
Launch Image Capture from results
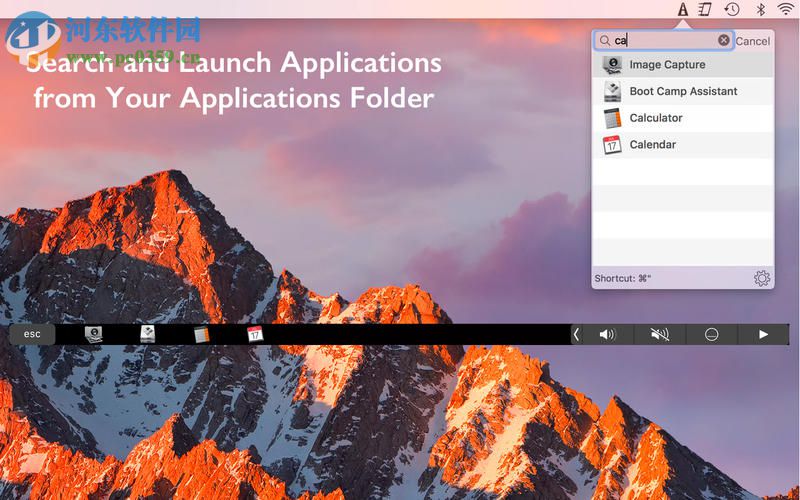tap(683, 65)
